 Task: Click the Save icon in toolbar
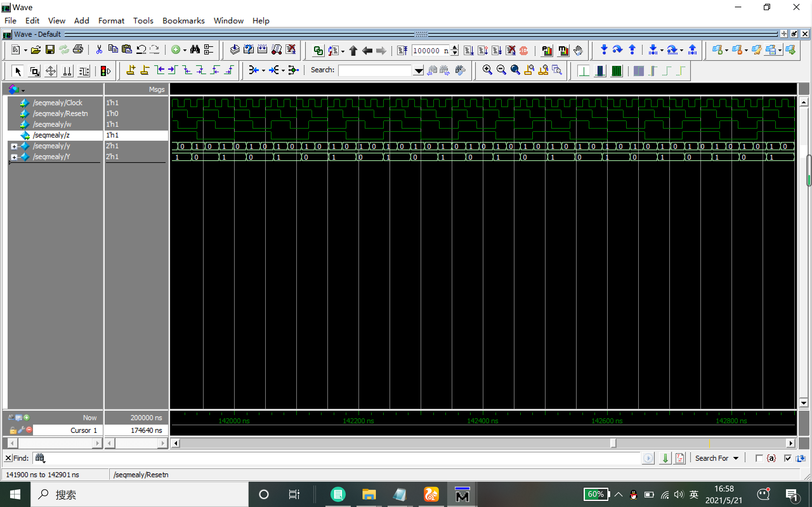click(50, 50)
